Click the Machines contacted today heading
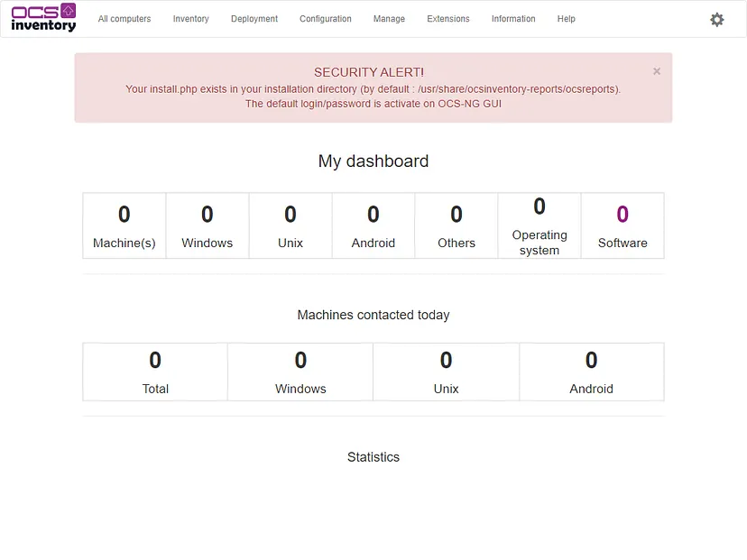Image resolution: width=747 pixels, height=560 pixels. 373,315
